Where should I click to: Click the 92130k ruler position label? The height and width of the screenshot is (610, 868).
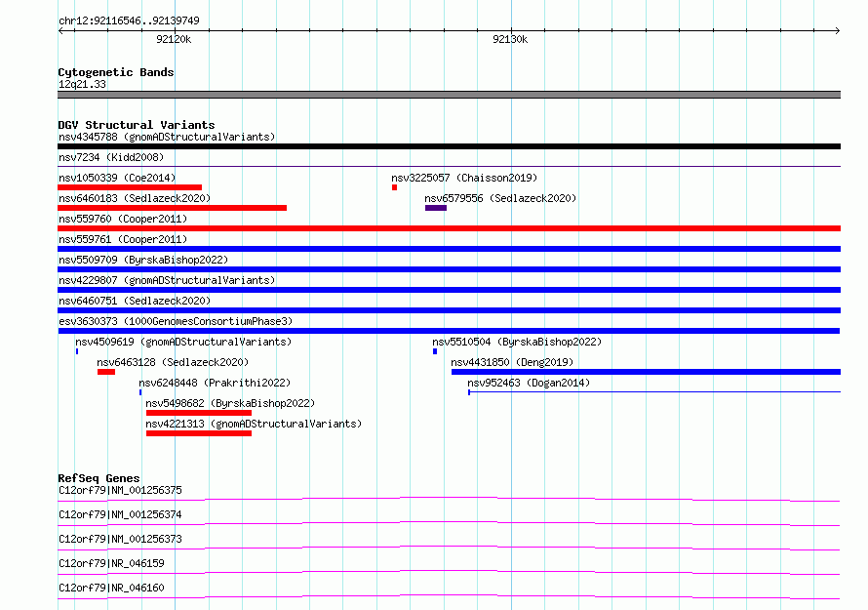pos(510,39)
